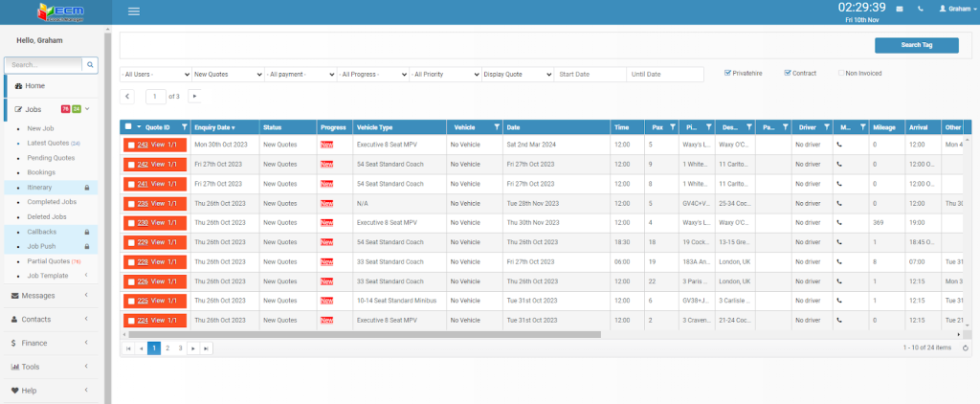Click phone icon in quote 243 row
Image resolution: width=980 pixels, height=404 pixels.
point(840,145)
